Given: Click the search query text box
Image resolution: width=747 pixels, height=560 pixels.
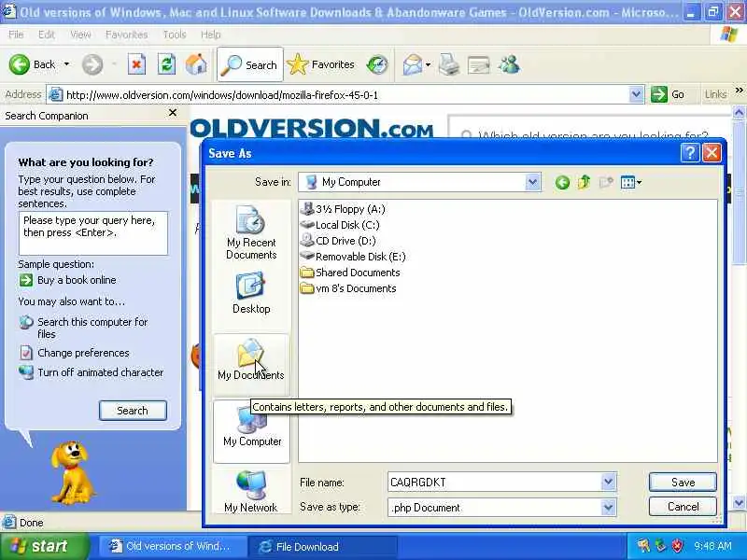Looking at the screenshot, I should tap(92, 232).
